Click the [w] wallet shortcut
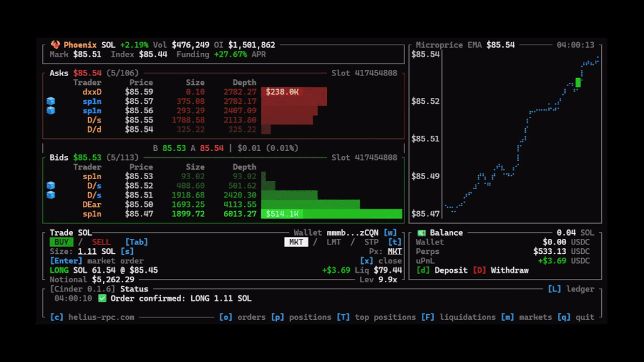 [x=390, y=233]
